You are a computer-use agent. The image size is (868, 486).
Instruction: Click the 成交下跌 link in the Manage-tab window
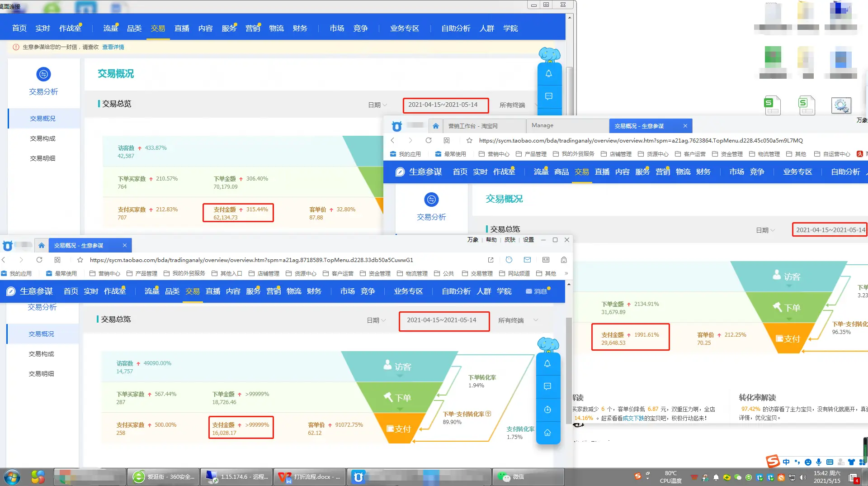[x=633, y=418]
